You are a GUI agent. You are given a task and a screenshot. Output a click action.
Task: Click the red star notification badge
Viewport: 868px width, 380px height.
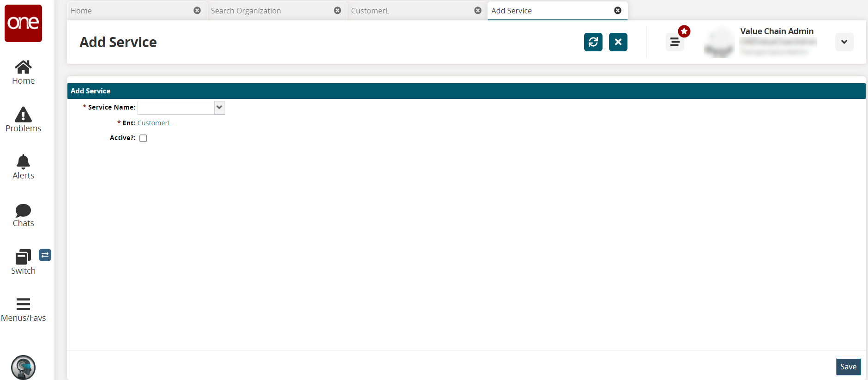684,31
